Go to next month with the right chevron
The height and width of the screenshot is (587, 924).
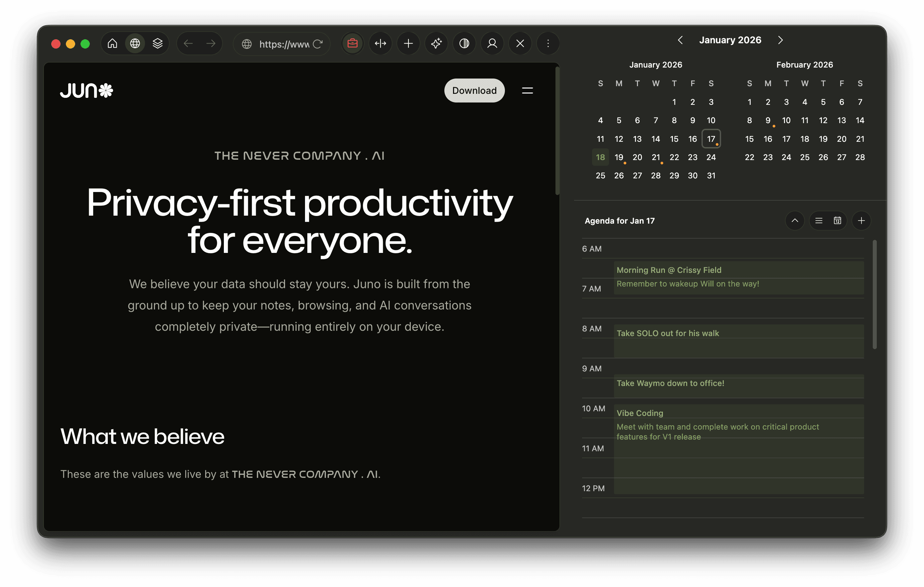pos(780,40)
